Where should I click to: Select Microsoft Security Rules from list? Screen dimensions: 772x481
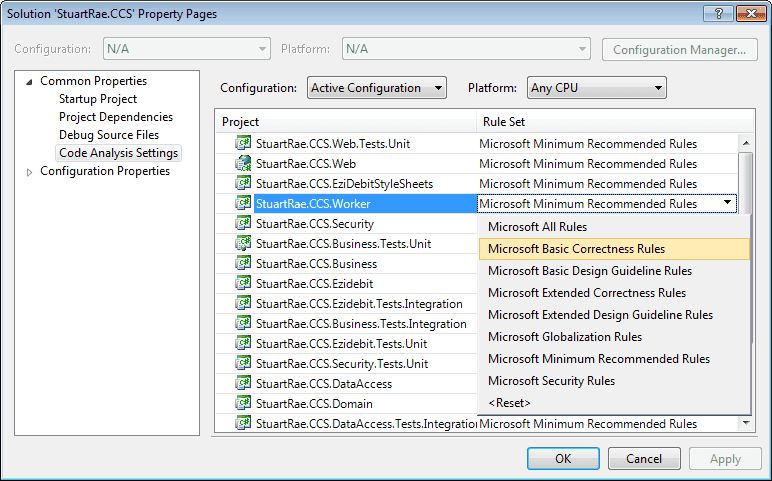pyautogui.click(x=551, y=381)
